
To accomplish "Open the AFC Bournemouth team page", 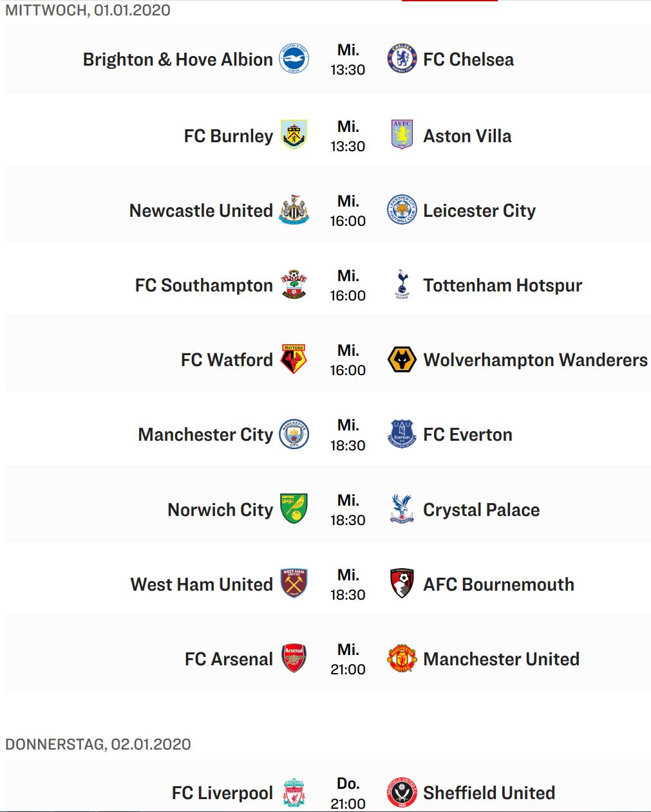I will pos(499,584).
